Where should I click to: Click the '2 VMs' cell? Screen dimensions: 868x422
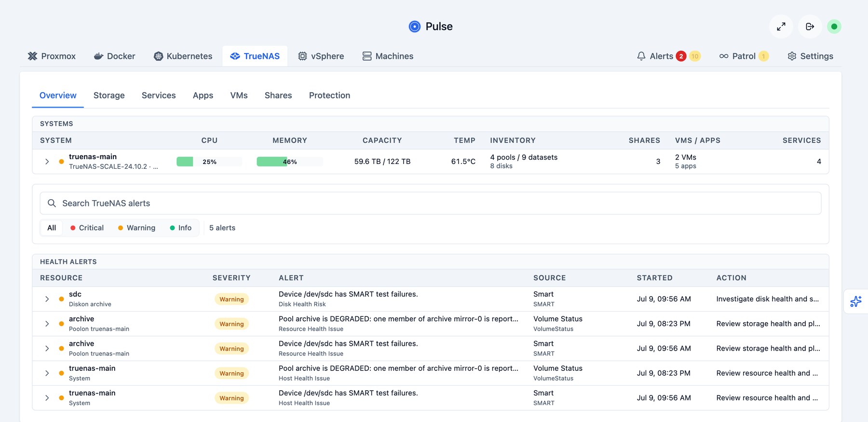(x=686, y=157)
